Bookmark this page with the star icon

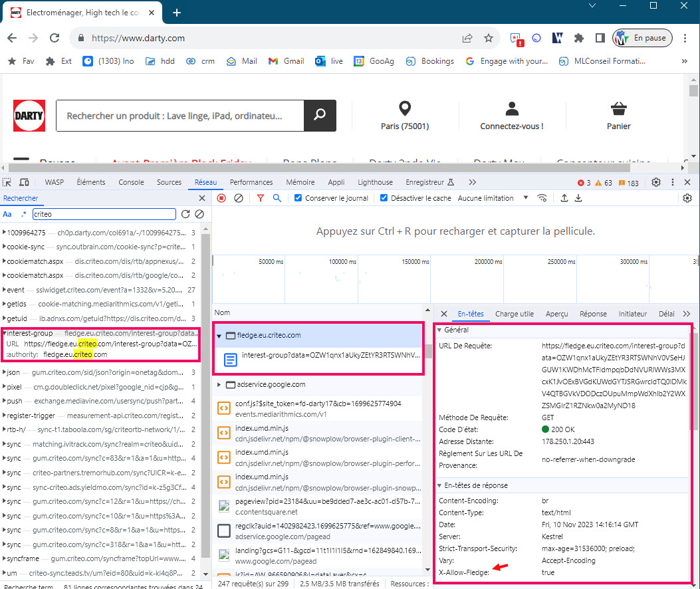tap(489, 38)
